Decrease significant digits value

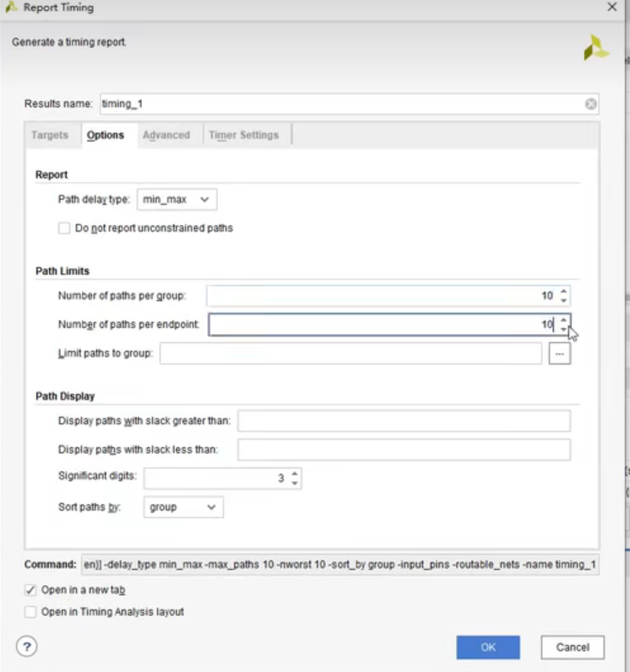click(x=294, y=484)
